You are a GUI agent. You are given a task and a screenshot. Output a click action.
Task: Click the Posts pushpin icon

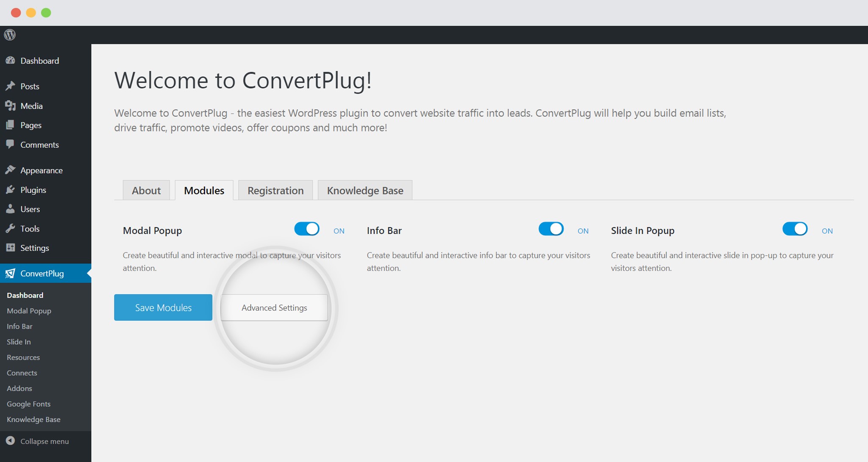point(10,86)
